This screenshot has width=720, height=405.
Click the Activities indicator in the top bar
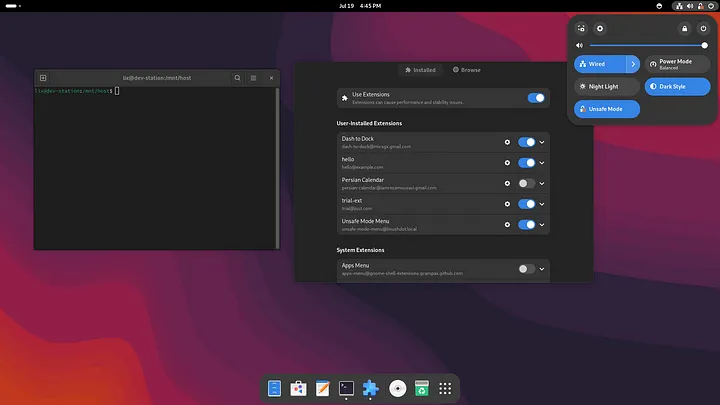13,6
